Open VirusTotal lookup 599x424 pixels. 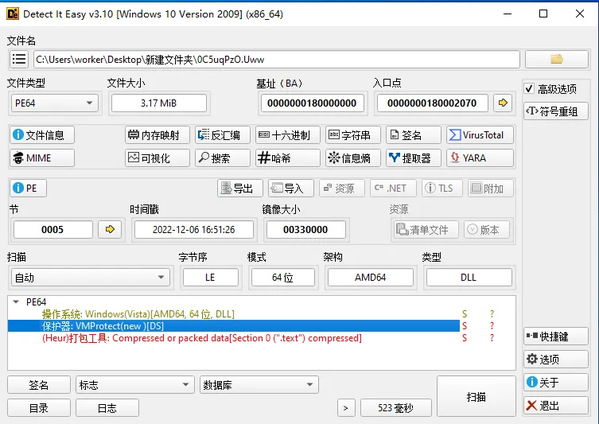point(480,135)
